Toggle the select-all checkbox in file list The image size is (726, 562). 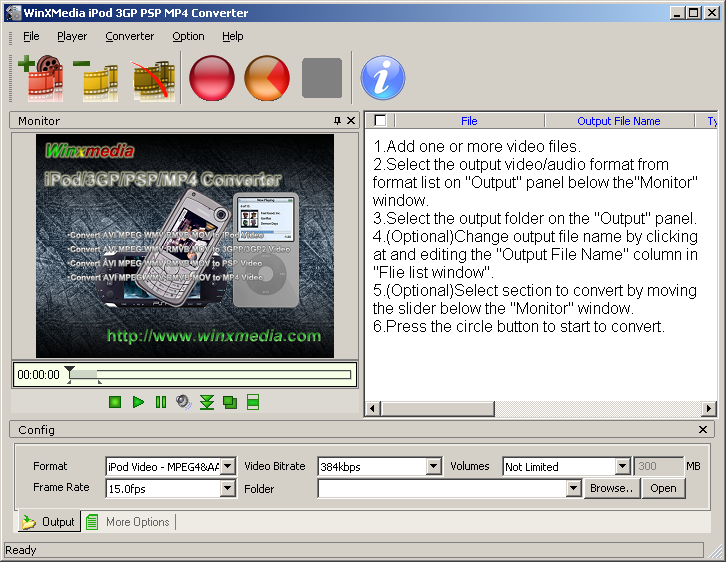pyautogui.click(x=380, y=120)
